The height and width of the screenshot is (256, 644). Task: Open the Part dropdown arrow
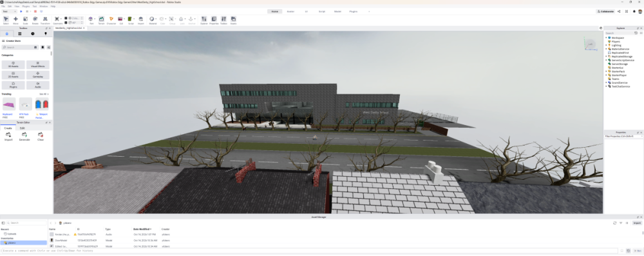point(95,19)
